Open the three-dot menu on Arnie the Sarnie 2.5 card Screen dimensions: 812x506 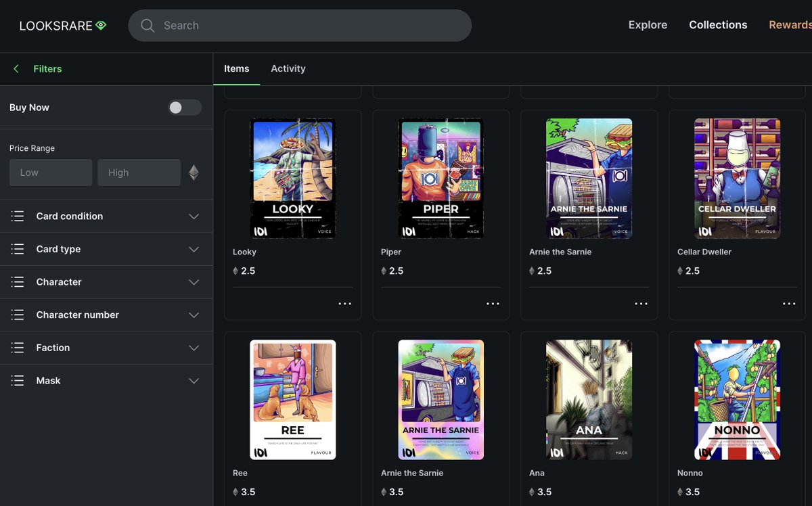[641, 304]
